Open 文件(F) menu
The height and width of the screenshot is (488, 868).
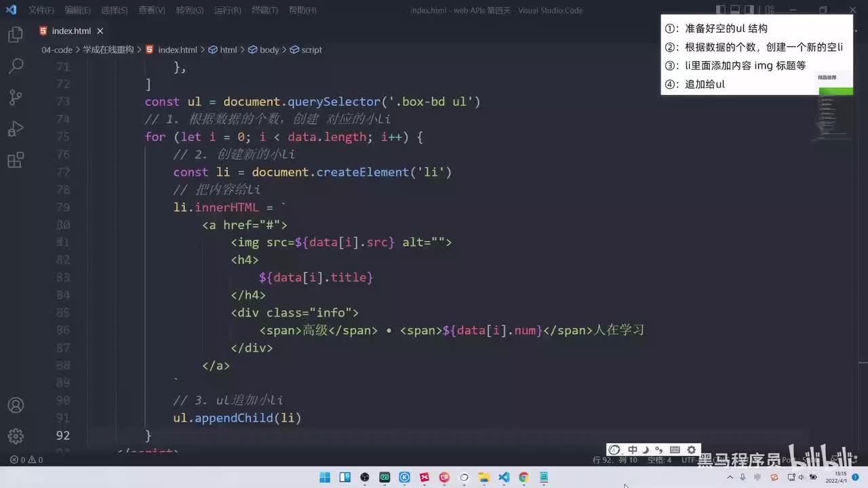coord(41,10)
